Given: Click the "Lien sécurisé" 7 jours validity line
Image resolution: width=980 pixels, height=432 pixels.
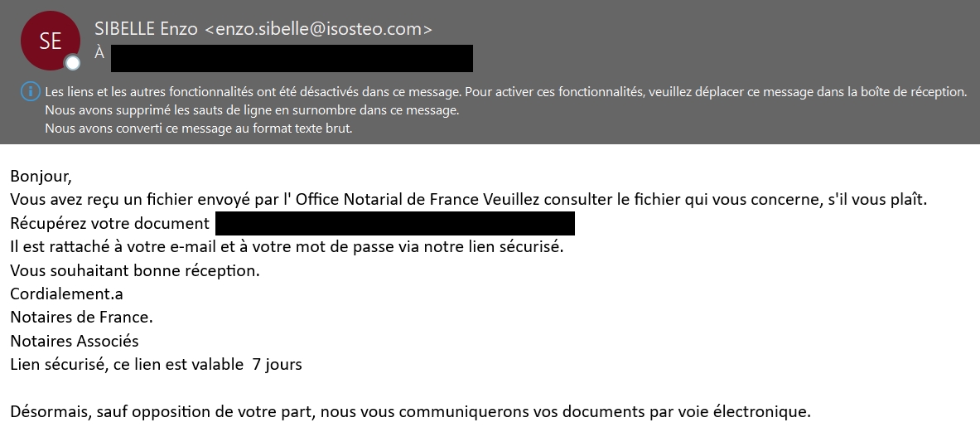Looking at the screenshot, I should (156, 364).
